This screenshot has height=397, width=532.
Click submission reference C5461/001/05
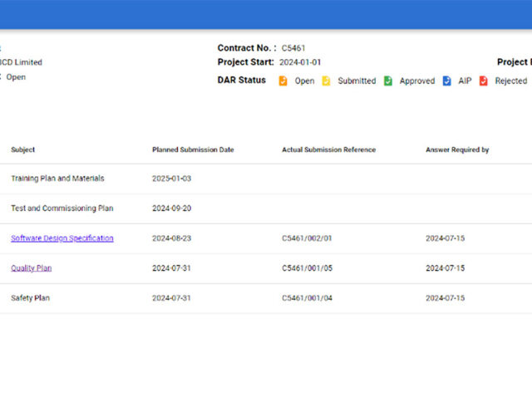307,268
